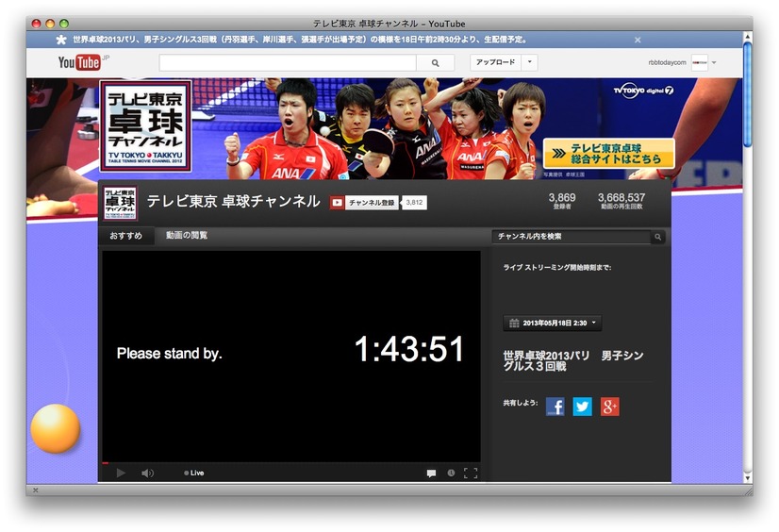Click the scrollbar up arrow
This screenshot has width=779, height=532.
[747, 36]
